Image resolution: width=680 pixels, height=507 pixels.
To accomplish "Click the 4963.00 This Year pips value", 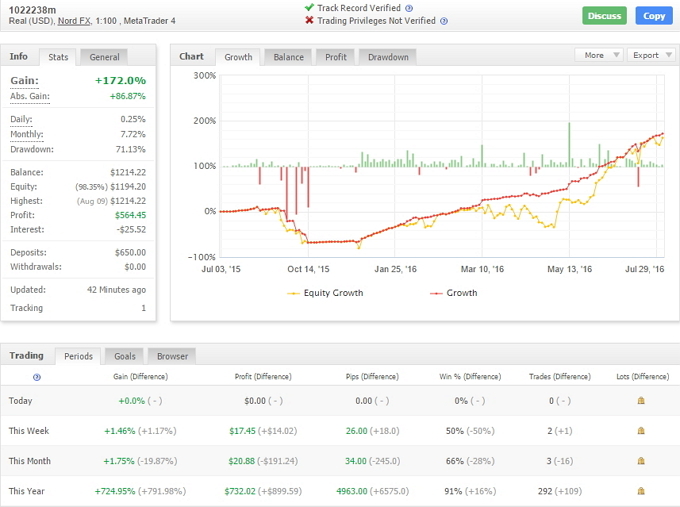I will [x=352, y=491].
